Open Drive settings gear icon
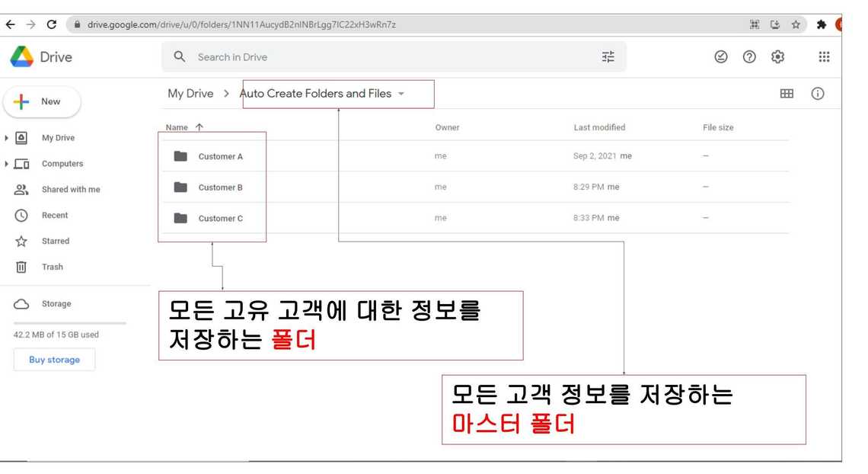868x474 pixels. tap(777, 57)
